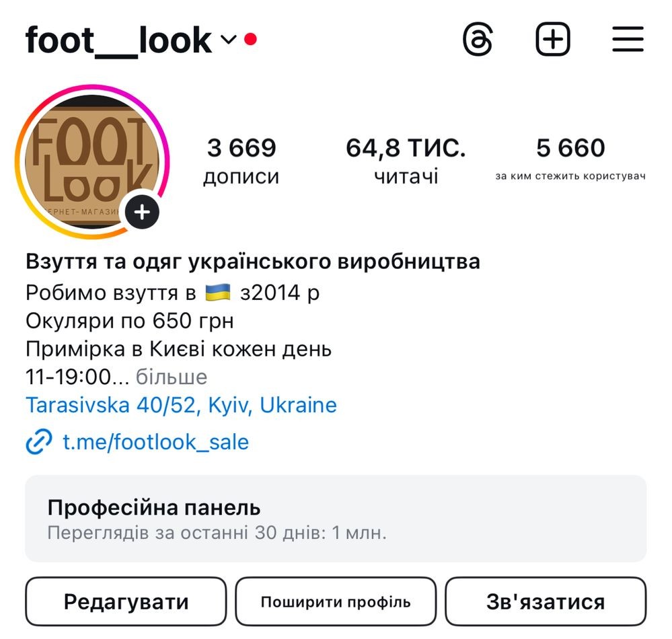Screen dimensions: 672x639
Task: Open t.me/footlook_sale link
Action: (155, 442)
